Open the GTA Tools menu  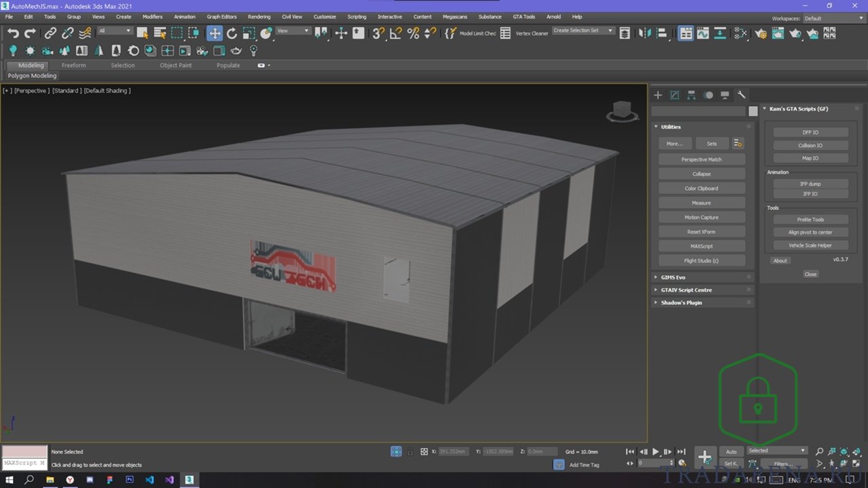click(524, 16)
